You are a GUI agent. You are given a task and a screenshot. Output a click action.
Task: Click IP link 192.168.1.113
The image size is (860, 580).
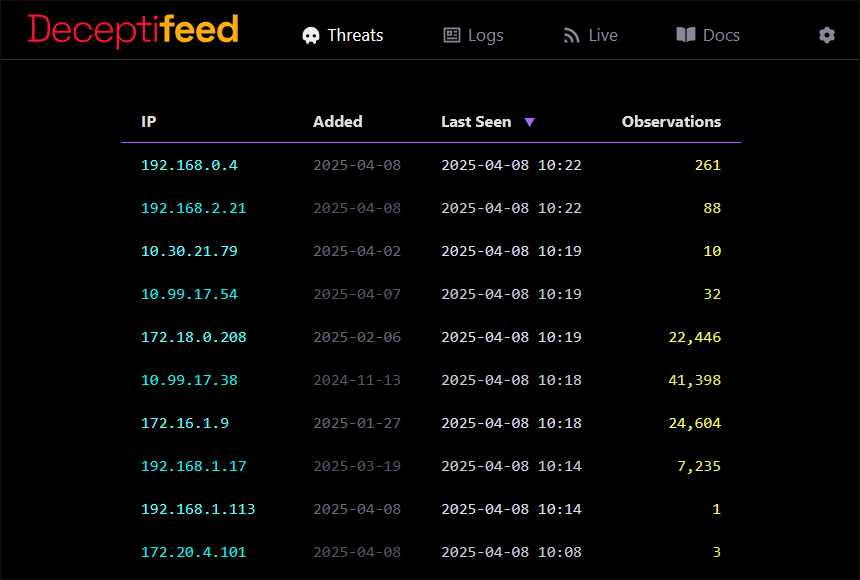point(198,509)
